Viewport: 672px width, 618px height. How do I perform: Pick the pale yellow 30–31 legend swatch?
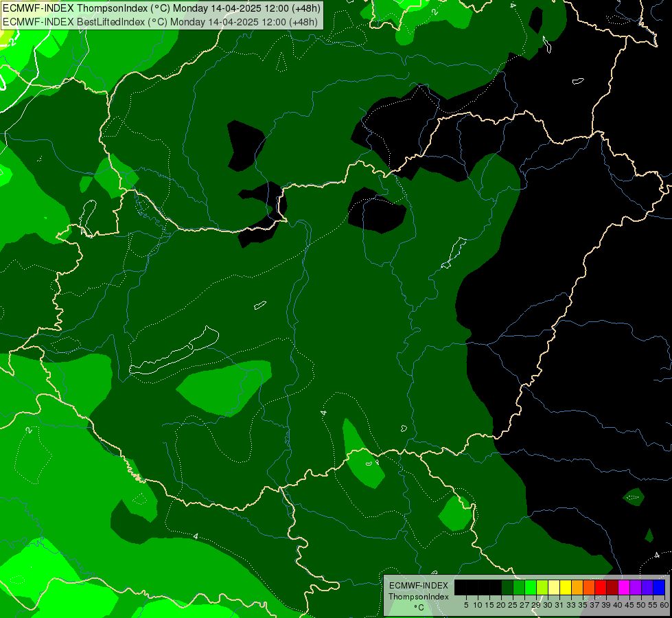tap(554, 587)
